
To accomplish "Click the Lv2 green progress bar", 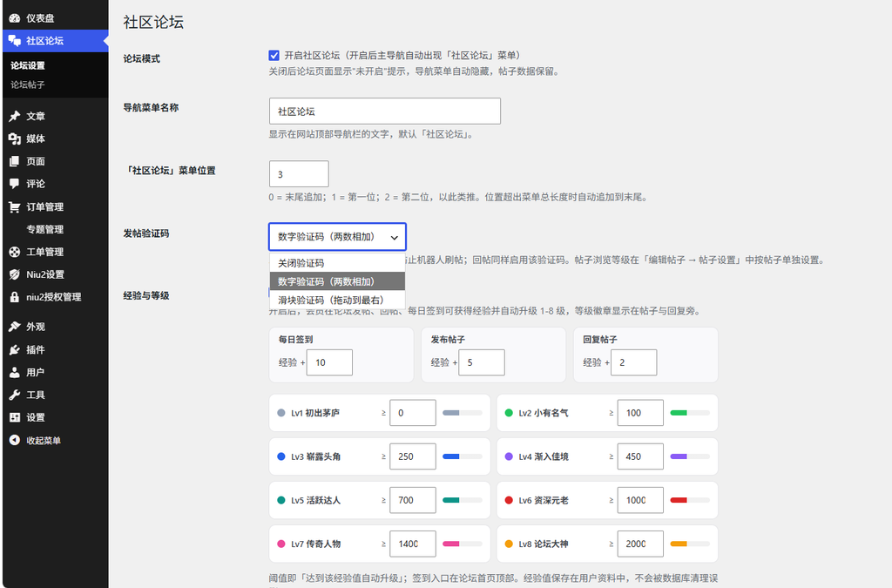I will 690,413.
